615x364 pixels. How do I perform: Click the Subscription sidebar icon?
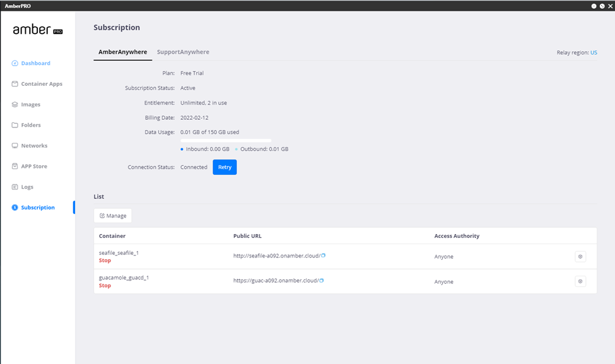point(15,208)
